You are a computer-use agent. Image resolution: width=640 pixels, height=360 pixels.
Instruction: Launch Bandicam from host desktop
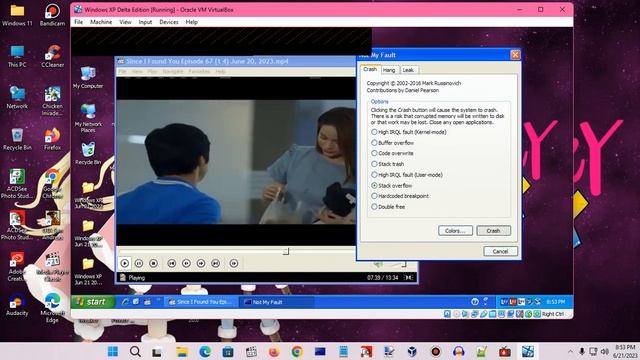coord(52,15)
